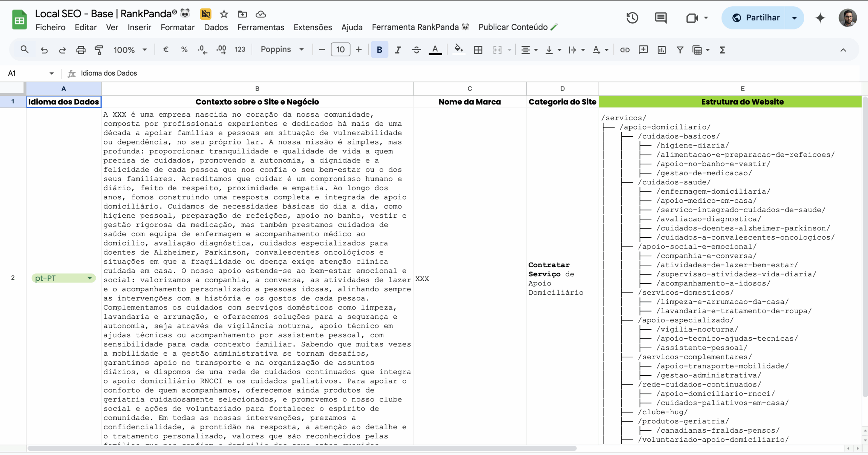Open Ferramenta RankPanda menu
This screenshot has width=868, height=455.
coord(420,27)
